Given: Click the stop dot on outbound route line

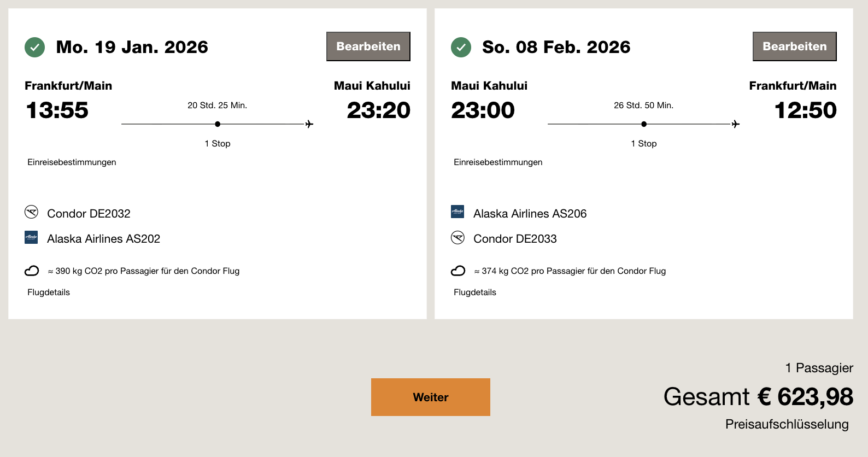Looking at the screenshot, I should tap(218, 124).
